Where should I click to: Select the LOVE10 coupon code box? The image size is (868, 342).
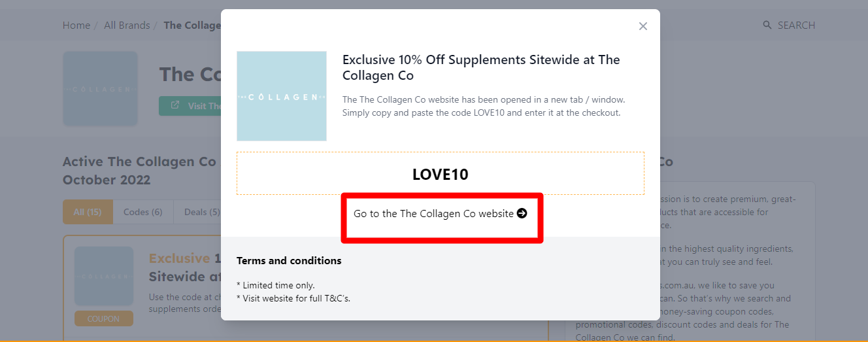click(440, 174)
